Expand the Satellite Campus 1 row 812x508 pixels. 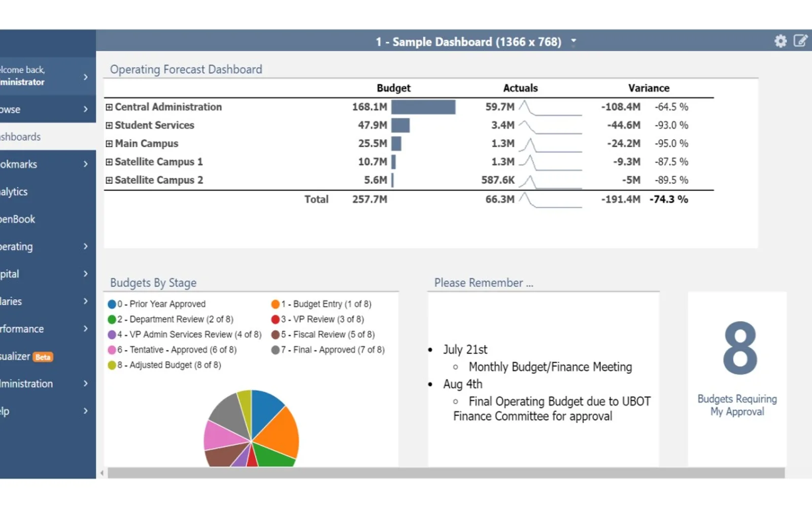[x=109, y=162]
